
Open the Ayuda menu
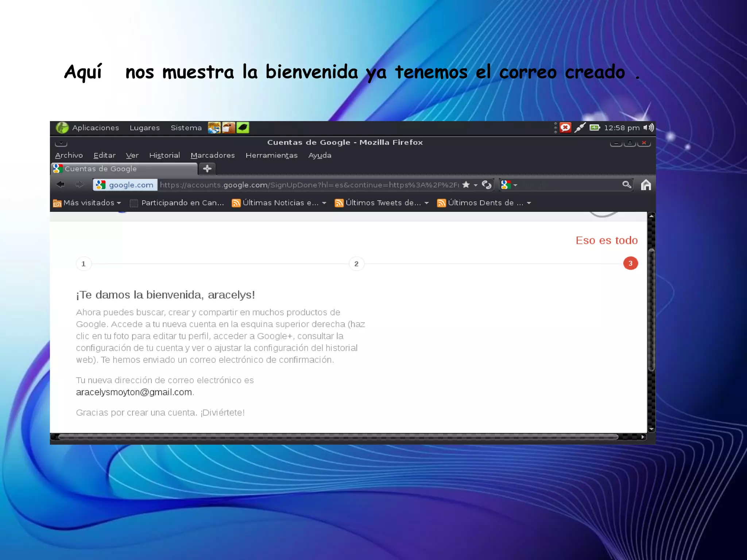tap(320, 155)
